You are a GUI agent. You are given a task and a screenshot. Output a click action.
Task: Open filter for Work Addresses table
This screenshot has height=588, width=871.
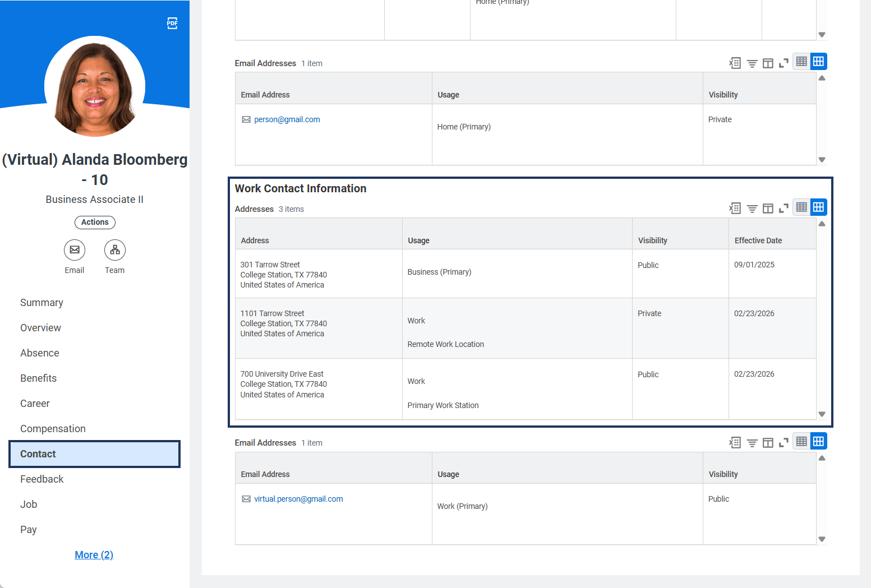click(x=752, y=209)
